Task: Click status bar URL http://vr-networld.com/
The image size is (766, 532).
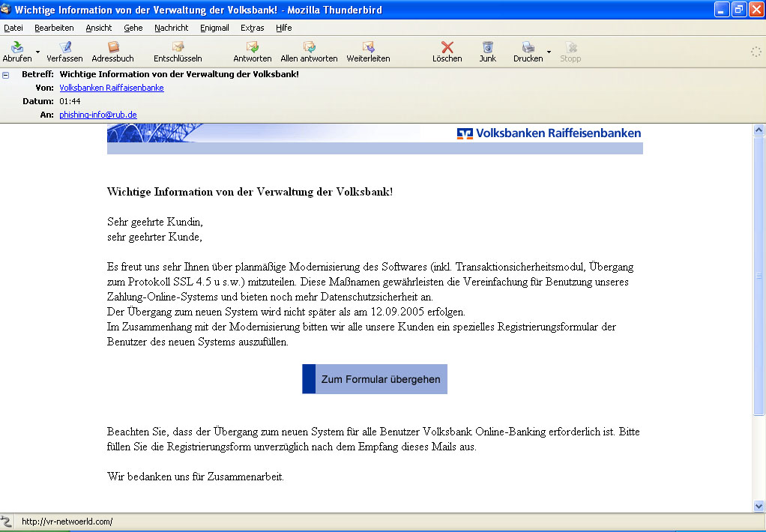Action: click(67, 522)
